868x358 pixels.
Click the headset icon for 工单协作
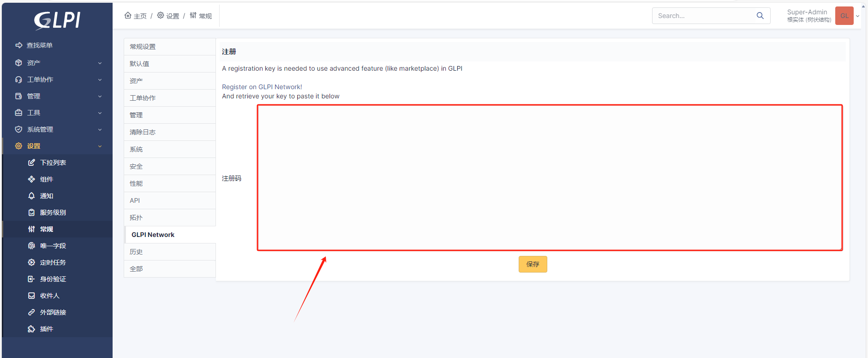click(x=18, y=79)
